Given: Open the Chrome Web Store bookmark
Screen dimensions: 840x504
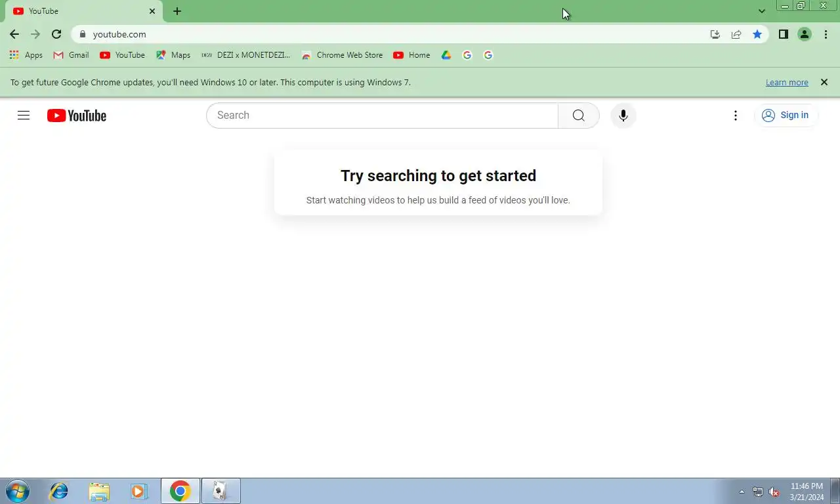Looking at the screenshot, I should coord(342,55).
